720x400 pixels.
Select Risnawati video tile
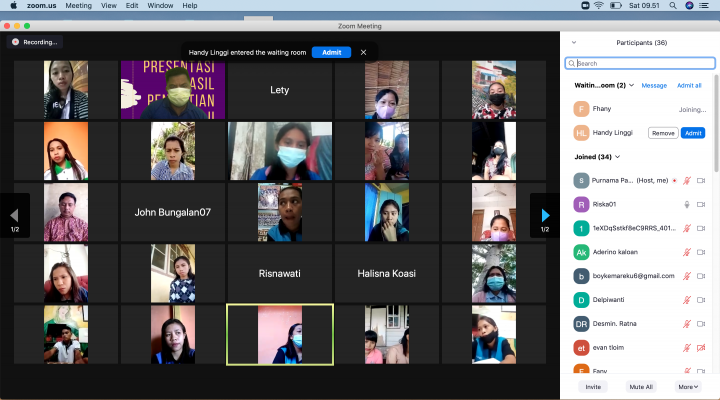pos(280,273)
